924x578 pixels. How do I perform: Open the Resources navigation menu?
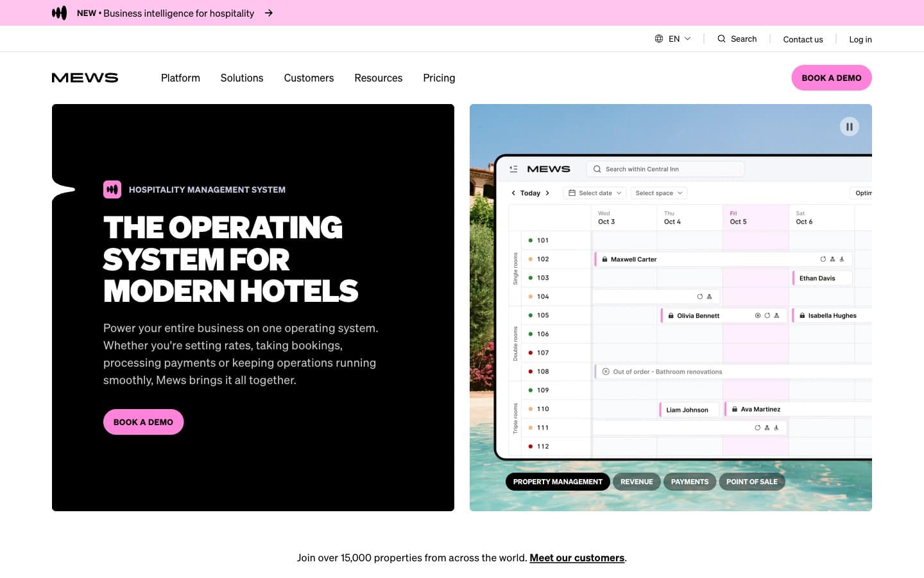[x=379, y=78]
